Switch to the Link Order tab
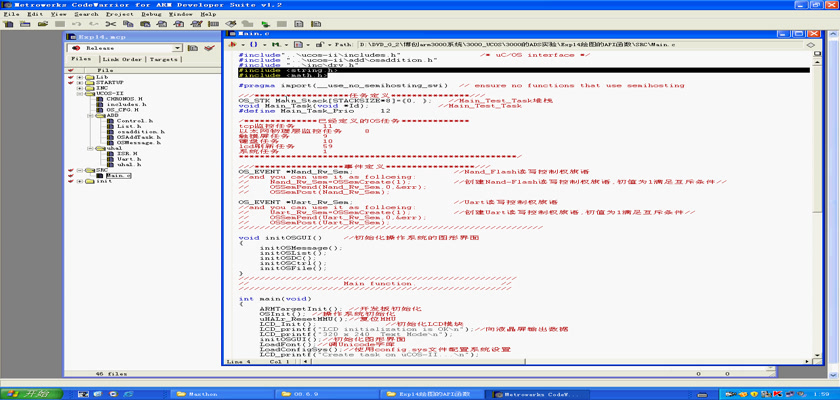 coord(122,59)
